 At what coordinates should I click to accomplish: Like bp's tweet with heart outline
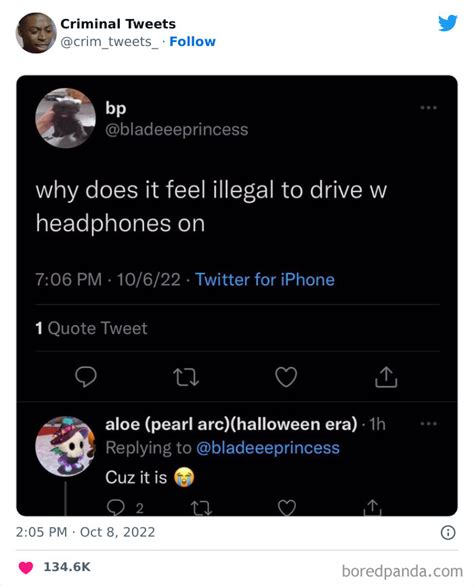286,377
